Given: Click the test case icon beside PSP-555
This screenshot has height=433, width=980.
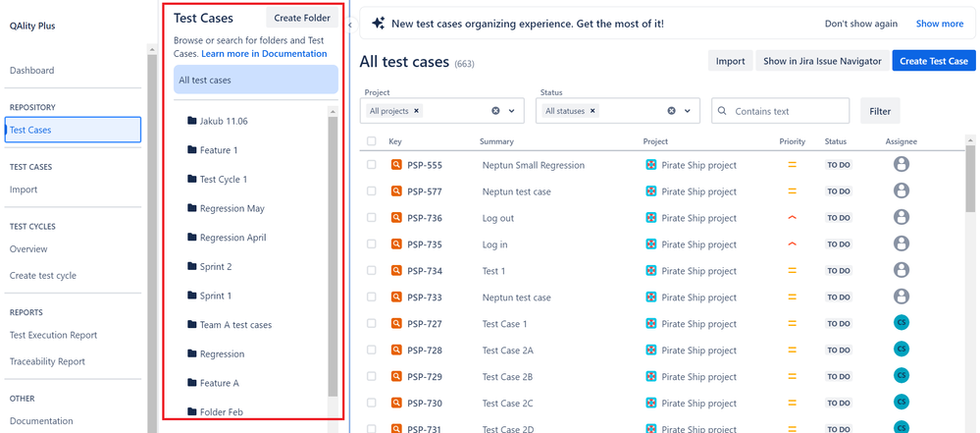Looking at the screenshot, I should (396, 165).
